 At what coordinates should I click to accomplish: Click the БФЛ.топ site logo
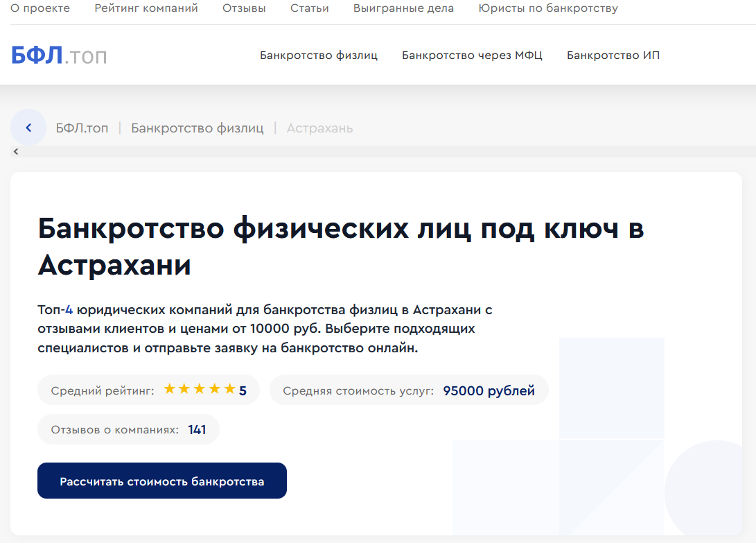(x=59, y=55)
